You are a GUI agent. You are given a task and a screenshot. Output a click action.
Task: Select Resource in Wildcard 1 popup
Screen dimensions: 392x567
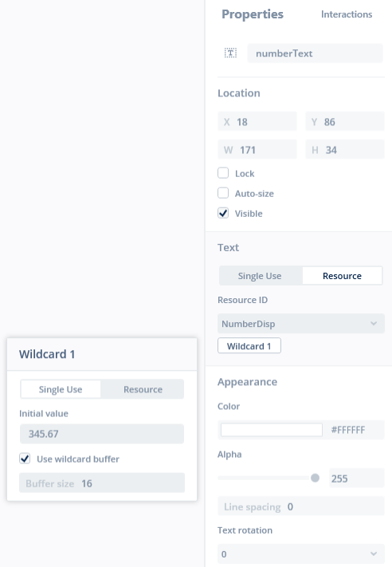pyautogui.click(x=143, y=389)
